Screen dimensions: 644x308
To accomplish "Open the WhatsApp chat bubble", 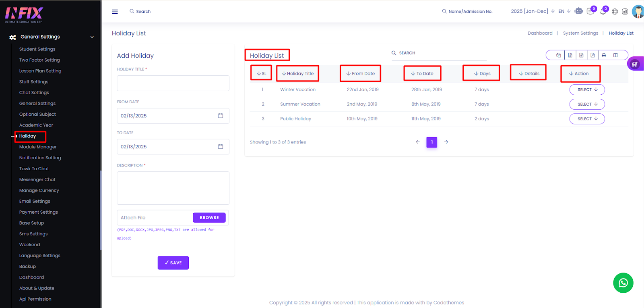I will point(623,283).
